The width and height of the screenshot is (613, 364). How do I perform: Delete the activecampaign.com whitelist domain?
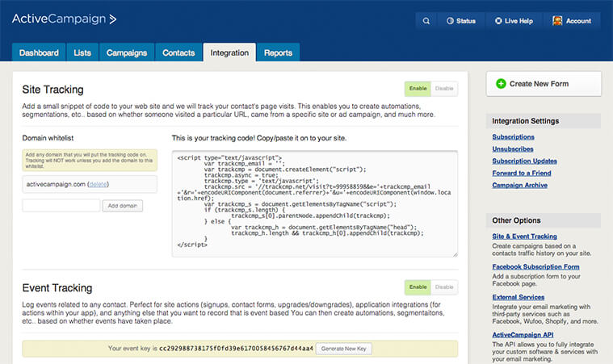[98, 184]
